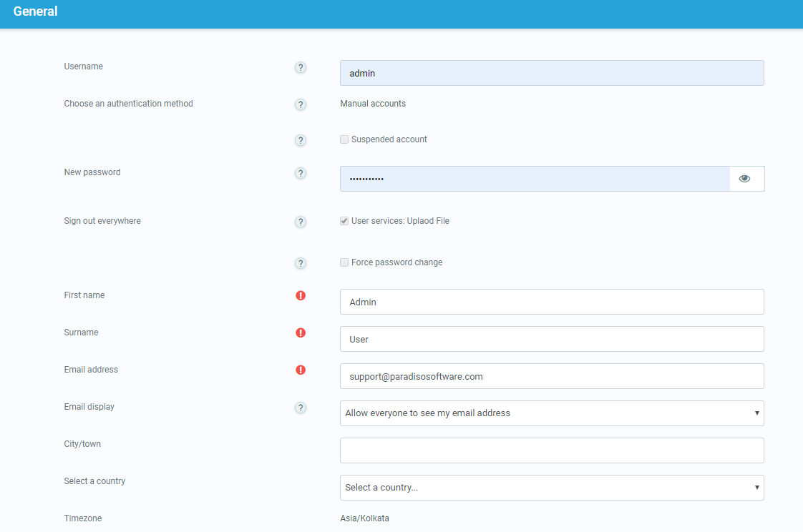The width and height of the screenshot is (803, 532).
Task: Click the help icon beside Username
Action: (x=301, y=67)
